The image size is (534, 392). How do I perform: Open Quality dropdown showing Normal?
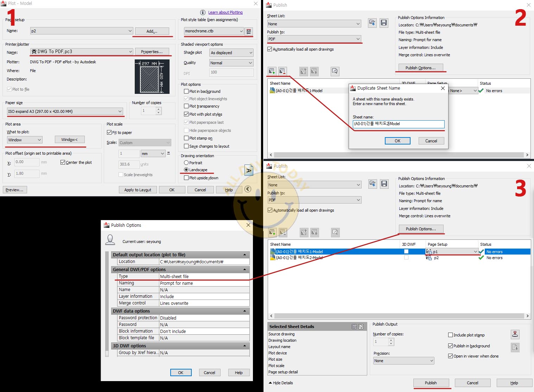[231, 63]
